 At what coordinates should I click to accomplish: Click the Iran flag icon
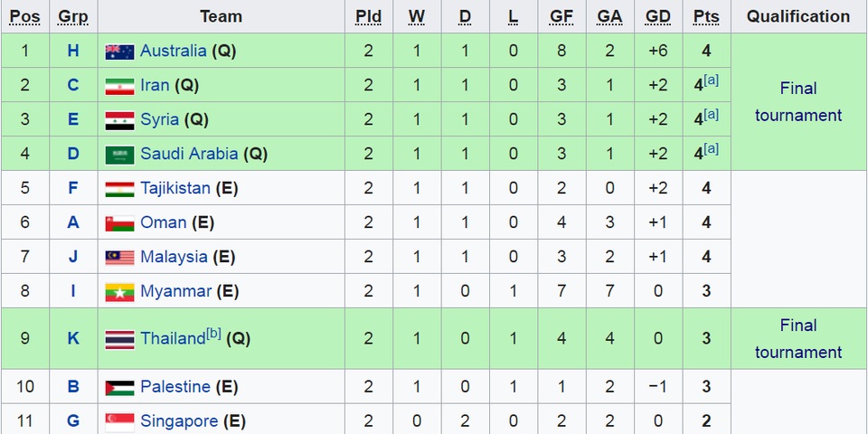point(119,87)
